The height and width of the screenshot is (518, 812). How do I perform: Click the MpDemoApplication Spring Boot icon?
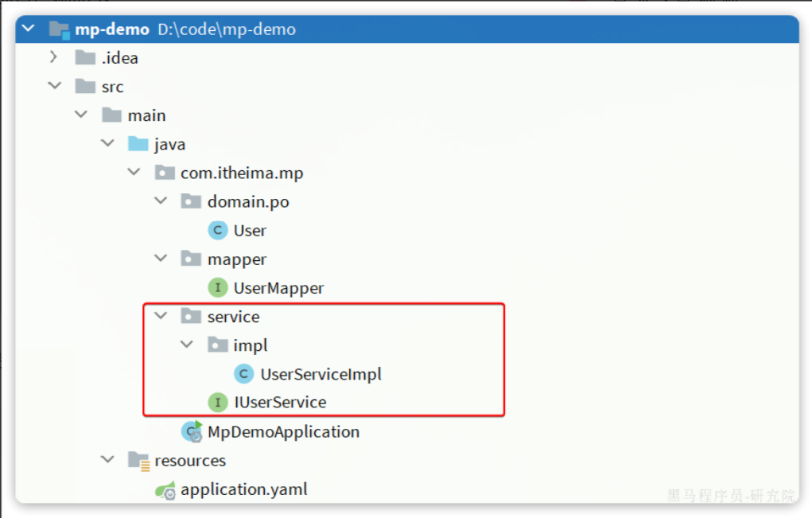pos(191,432)
